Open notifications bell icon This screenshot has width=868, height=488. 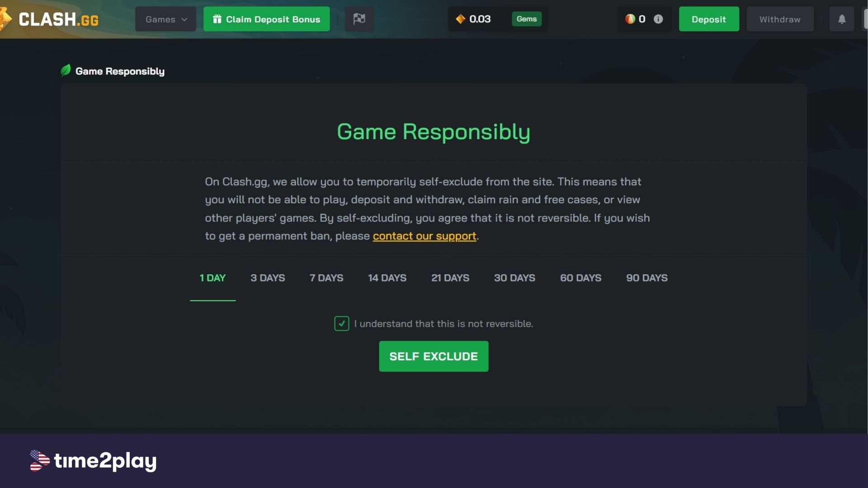click(x=841, y=19)
